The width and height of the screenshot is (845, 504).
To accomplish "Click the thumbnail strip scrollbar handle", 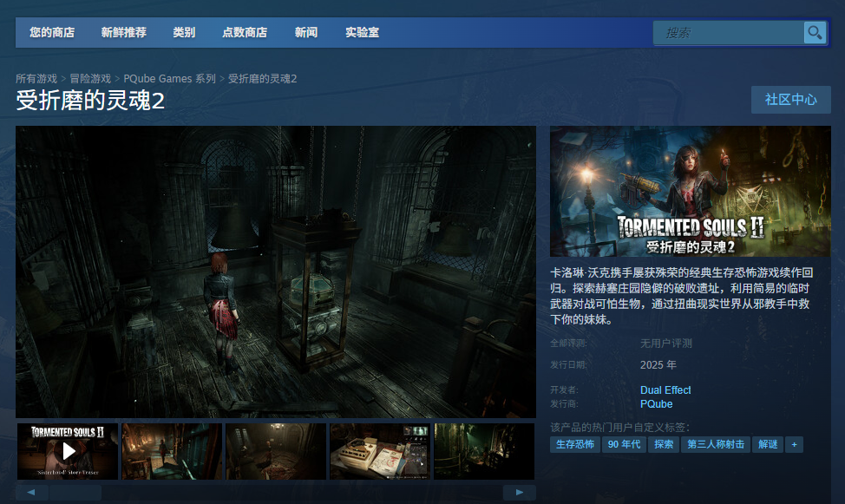I will tap(75, 492).
